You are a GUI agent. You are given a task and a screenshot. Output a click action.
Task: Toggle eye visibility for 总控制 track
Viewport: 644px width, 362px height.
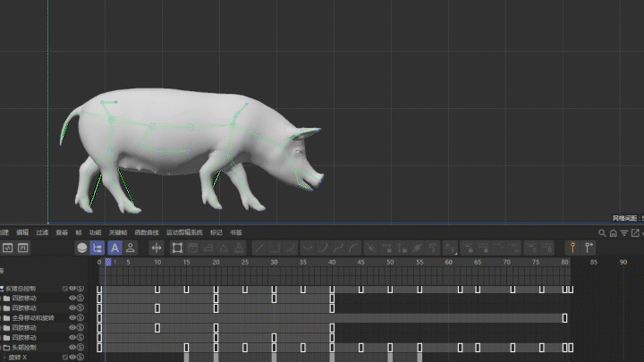[72, 289]
